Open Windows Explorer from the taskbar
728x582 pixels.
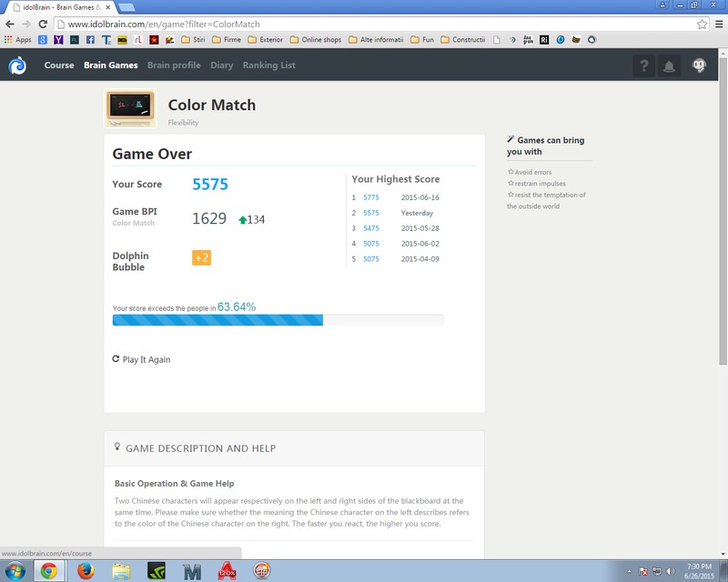[121, 571]
